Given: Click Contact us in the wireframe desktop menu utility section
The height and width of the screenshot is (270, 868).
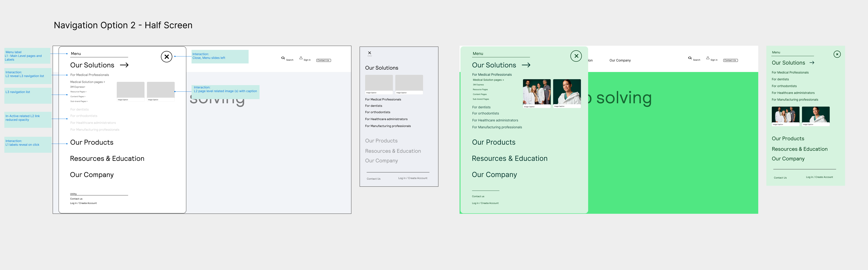Looking at the screenshot, I should (76, 199).
